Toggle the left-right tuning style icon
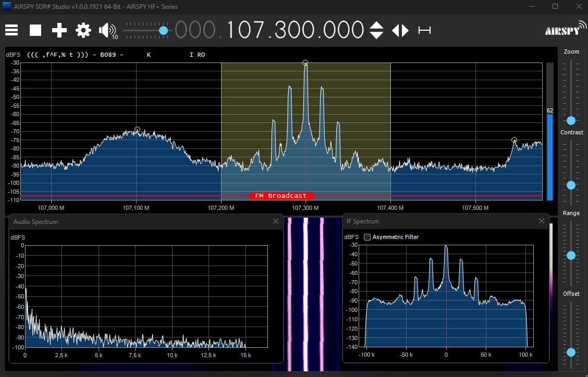This screenshot has width=588, height=377. [x=400, y=30]
